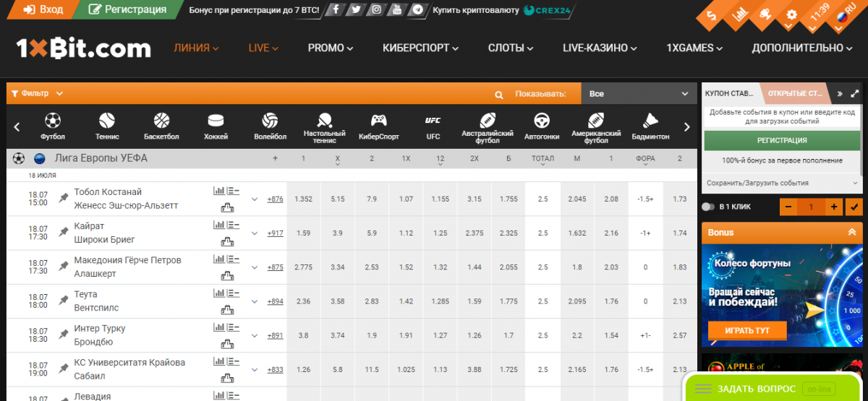The height and width of the screenshot is (401, 868).
Task: Select the Австралийский футбол icon
Action: [488, 127]
